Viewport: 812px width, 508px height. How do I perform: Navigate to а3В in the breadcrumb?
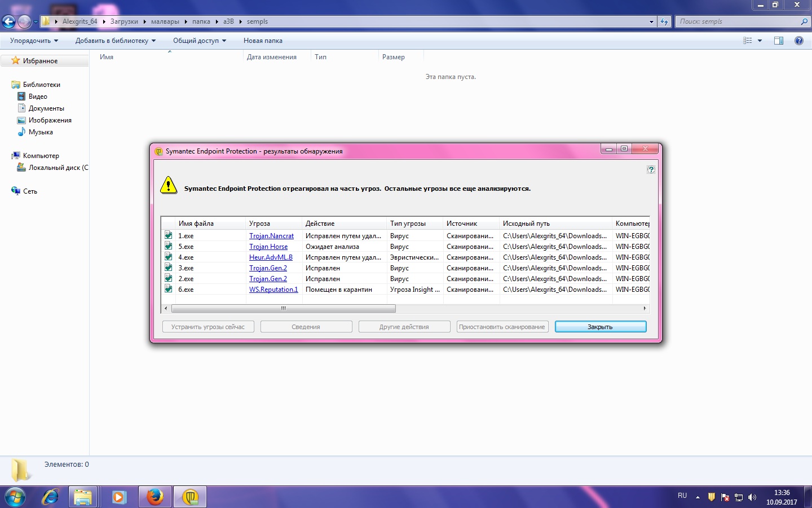pyautogui.click(x=228, y=21)
